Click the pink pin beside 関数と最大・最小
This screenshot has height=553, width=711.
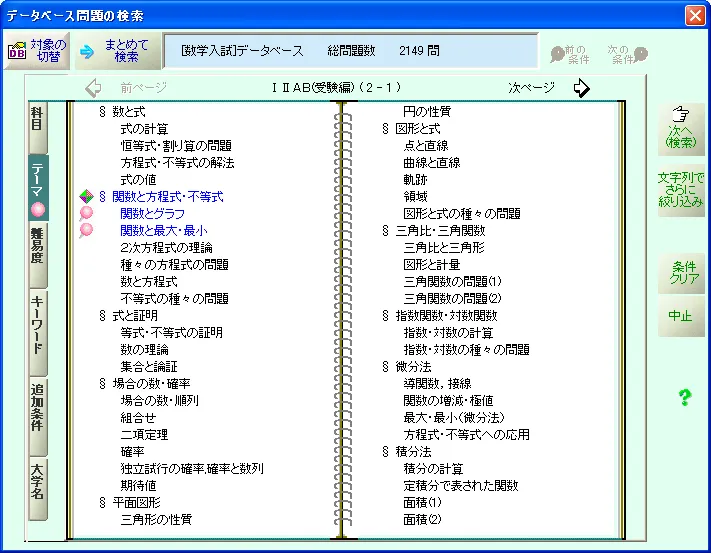click(x=86, y=230)
